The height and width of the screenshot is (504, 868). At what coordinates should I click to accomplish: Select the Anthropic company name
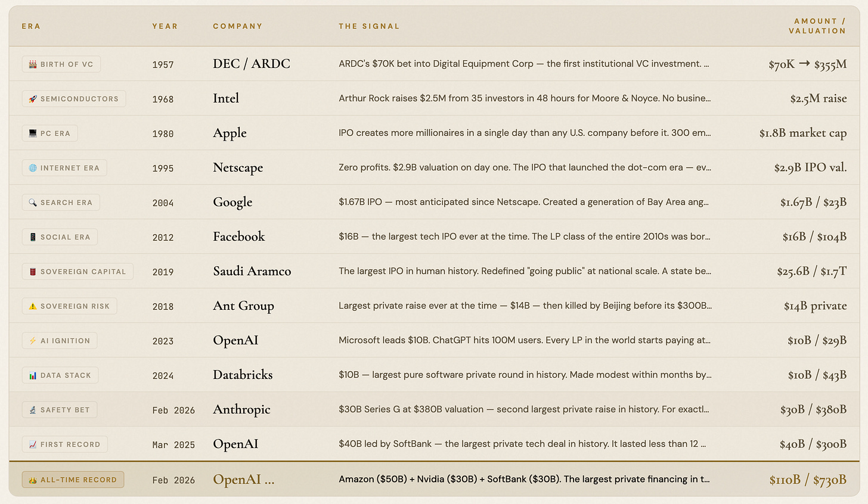click(x=241, y=410)
